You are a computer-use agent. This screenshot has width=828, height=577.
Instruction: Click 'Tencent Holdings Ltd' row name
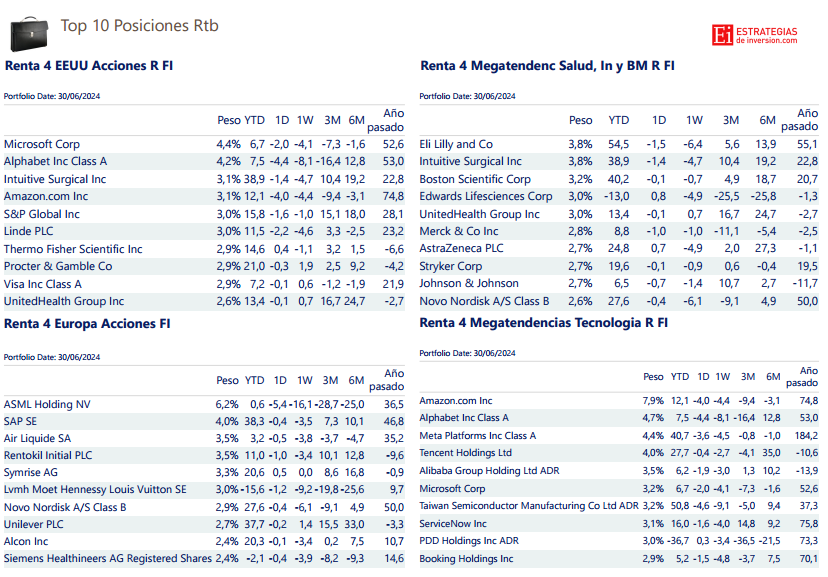tap(466, 452)
